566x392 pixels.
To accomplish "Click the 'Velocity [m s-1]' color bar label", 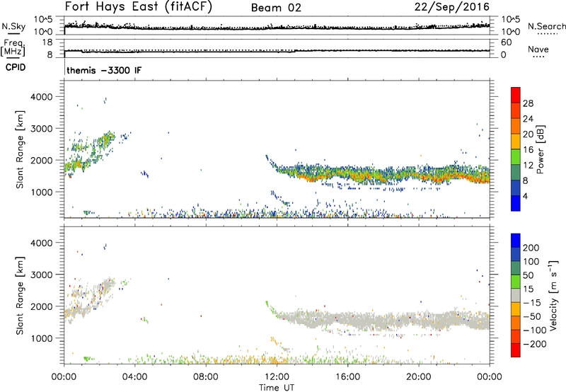I will pos(553,295).
